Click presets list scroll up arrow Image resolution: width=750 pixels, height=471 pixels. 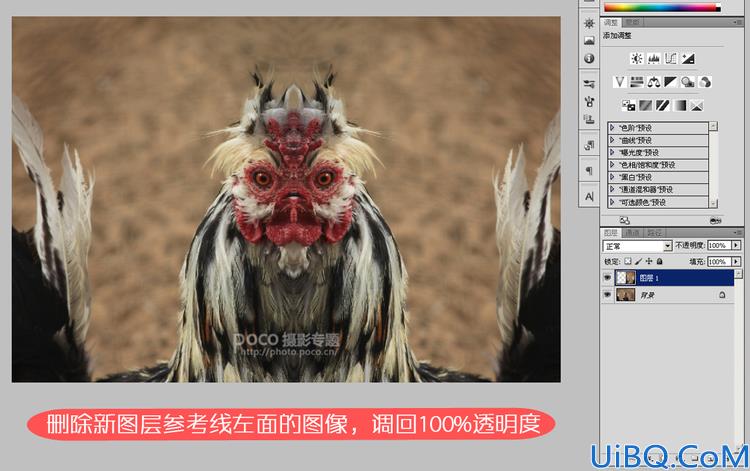(713, 126)
